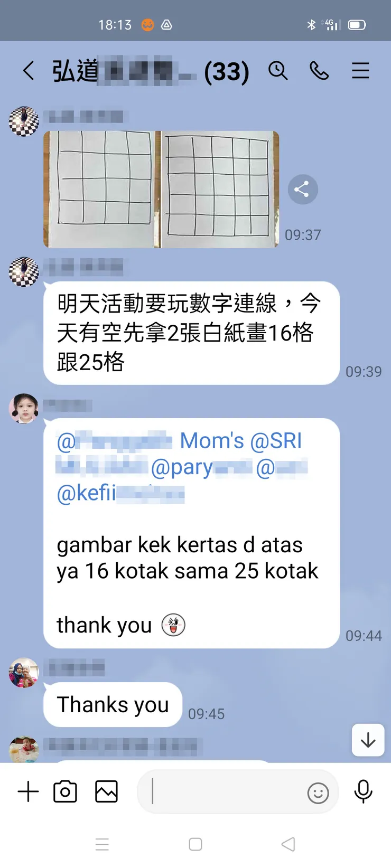This screenshot has height=868, width=391.
Task: Tap the @pary mention in message
Action: (182, 467)
